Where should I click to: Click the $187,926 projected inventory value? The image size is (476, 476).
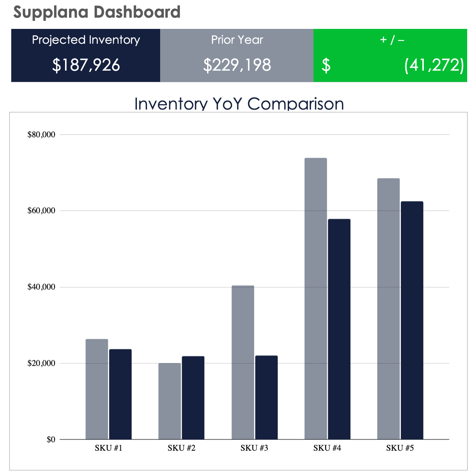point(86,65)
